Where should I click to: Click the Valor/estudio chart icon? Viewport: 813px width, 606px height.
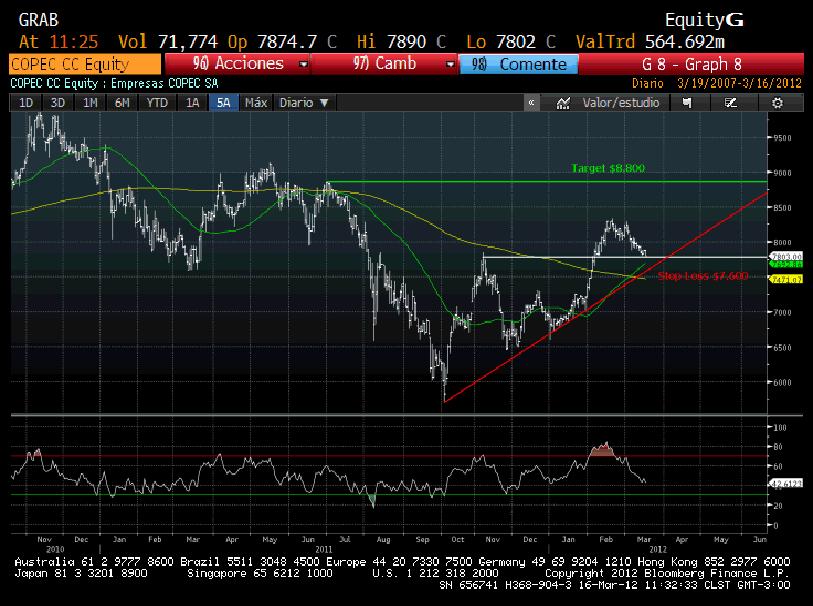(563, 103)
